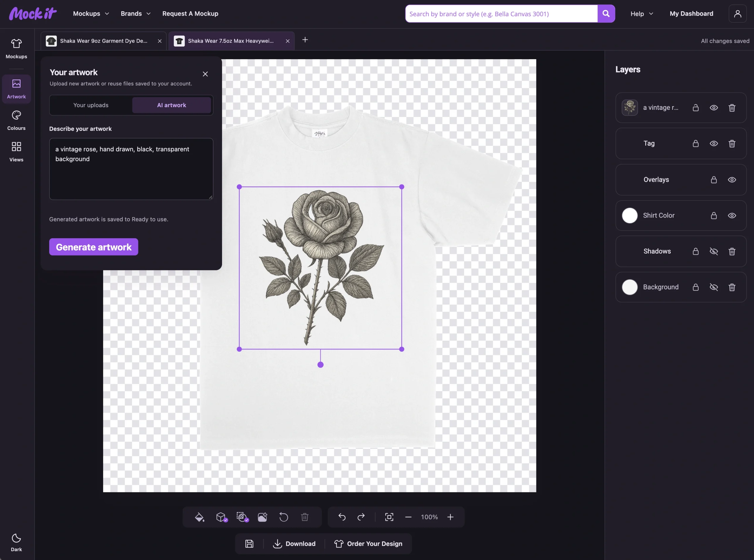Hide the Overlays layer

tap(732, 180)
